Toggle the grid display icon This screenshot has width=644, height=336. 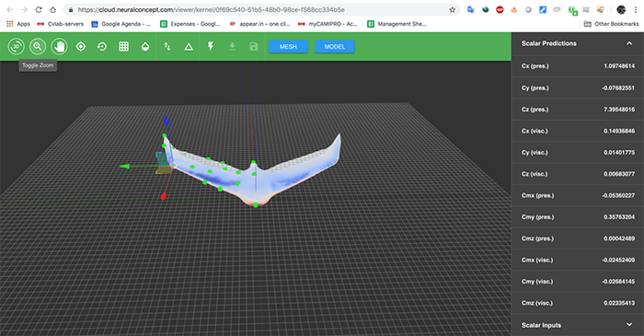coord(123,46)
